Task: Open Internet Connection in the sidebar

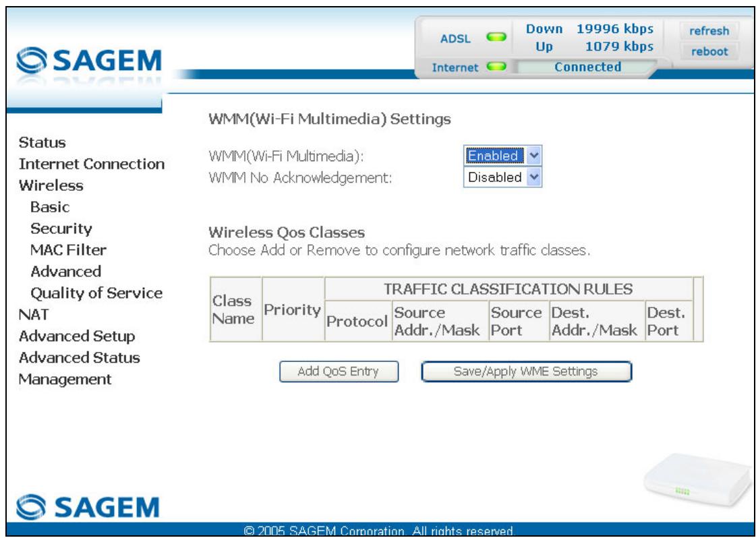Action: point(92,164)
